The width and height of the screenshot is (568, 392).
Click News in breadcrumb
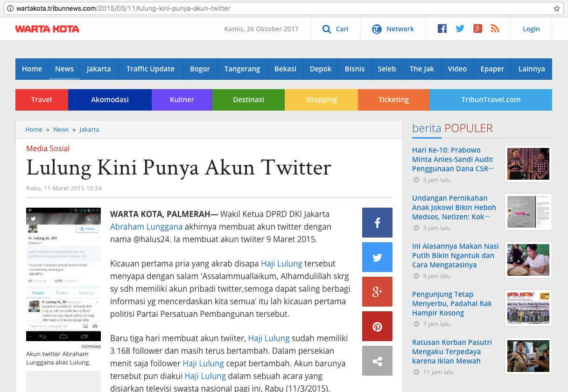click(x=61, y=129)
